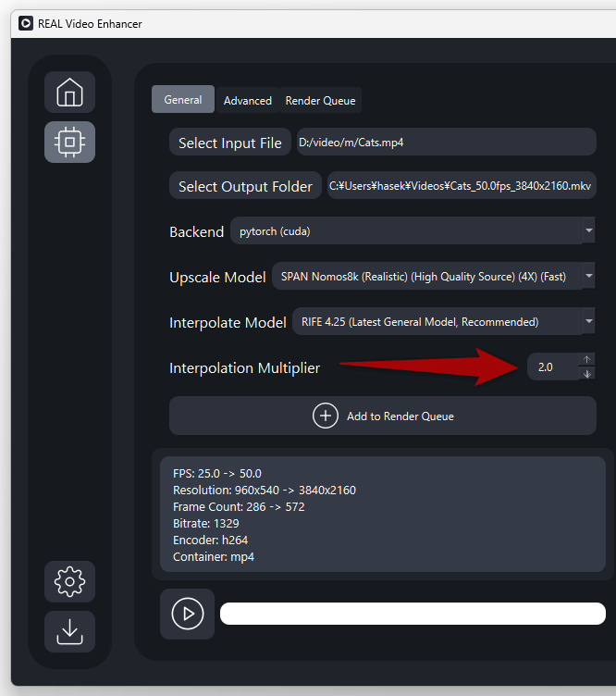Click the Backend label
Viewport: 616px width, 696px height.
196,231
